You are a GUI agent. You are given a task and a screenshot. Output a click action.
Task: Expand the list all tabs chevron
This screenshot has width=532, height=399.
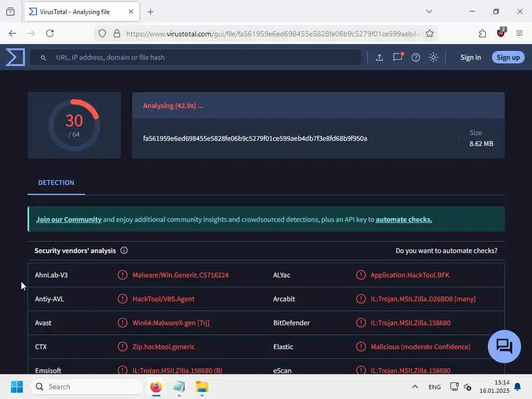(x=429, y=11)
